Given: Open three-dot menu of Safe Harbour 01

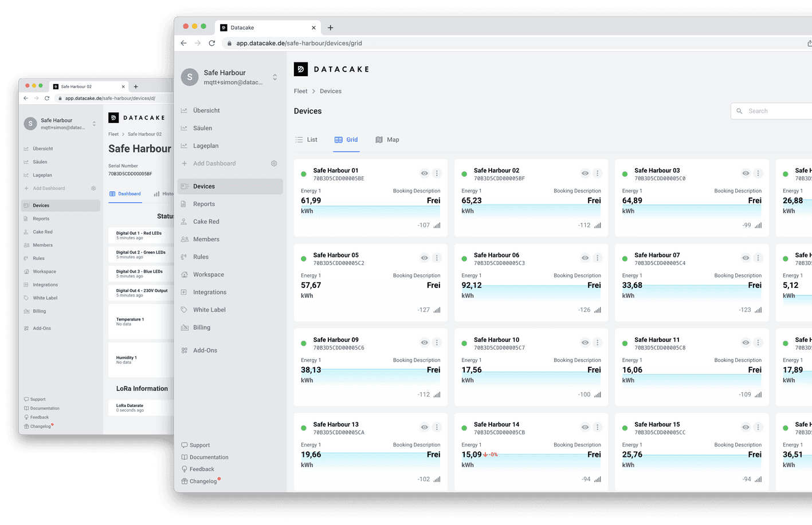Looking at the screenshot, I should click(x=437, y=173).
